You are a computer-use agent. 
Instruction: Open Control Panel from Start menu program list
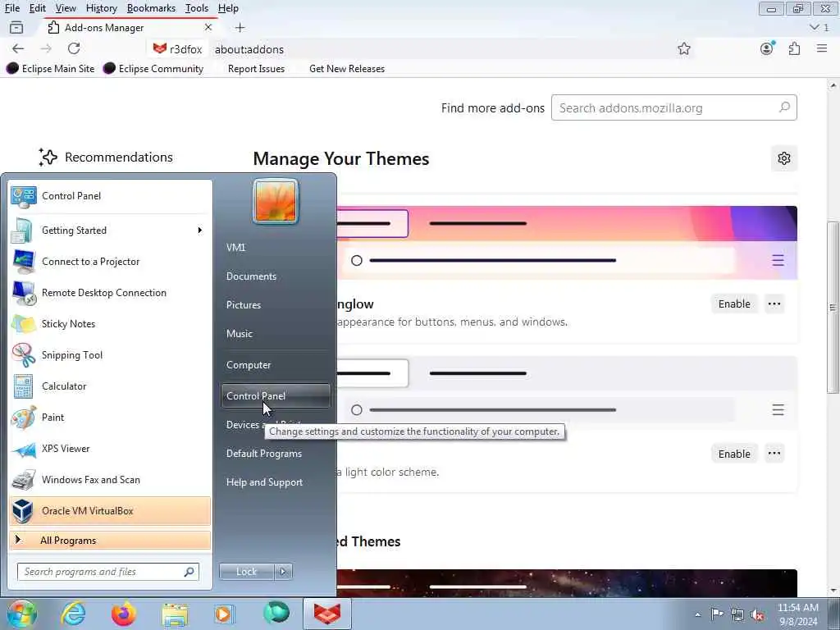coord(110,196)
